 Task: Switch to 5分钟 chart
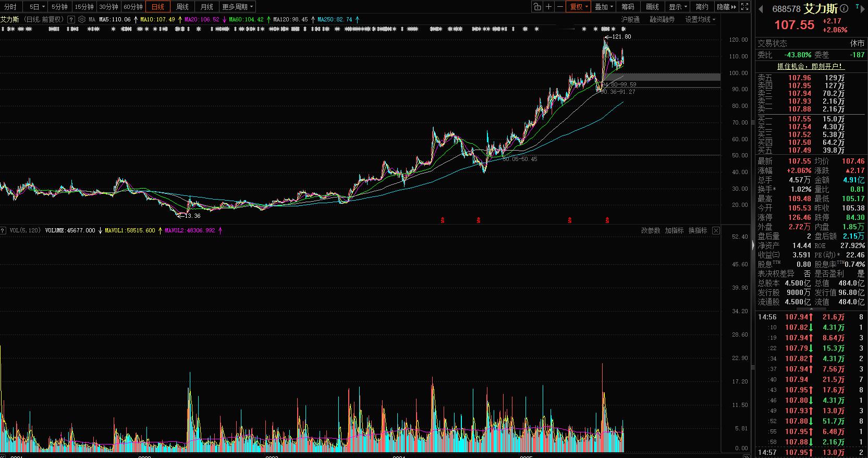point(60,7)
